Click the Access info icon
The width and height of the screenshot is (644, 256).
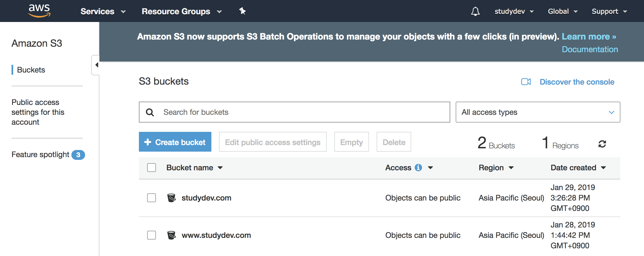coord(418,168)
